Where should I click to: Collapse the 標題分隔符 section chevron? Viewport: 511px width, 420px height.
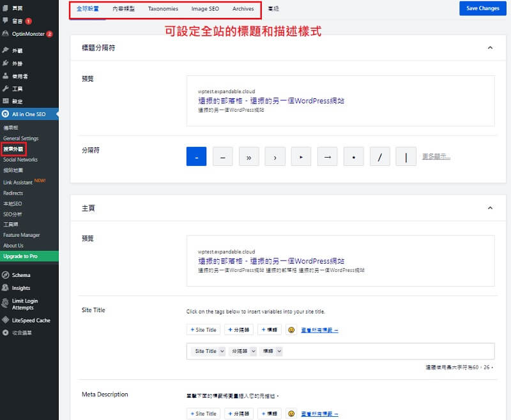pos(490,47)
